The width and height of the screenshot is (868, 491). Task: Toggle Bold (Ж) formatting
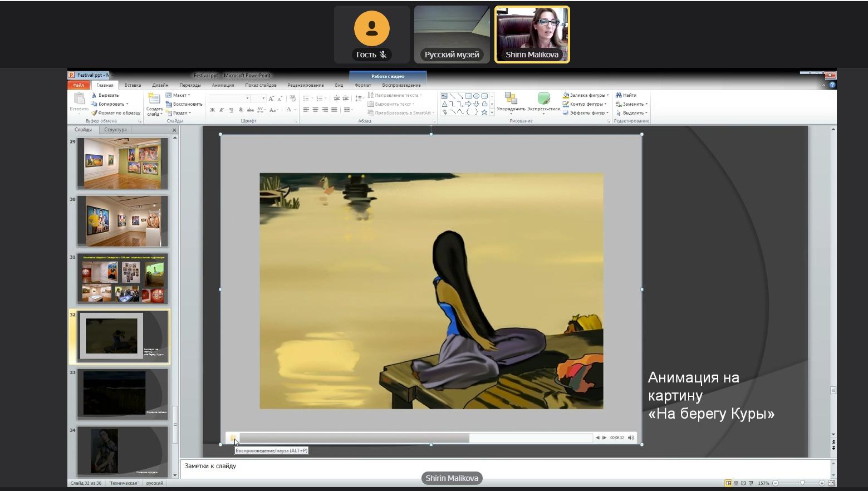pos(212,110)
